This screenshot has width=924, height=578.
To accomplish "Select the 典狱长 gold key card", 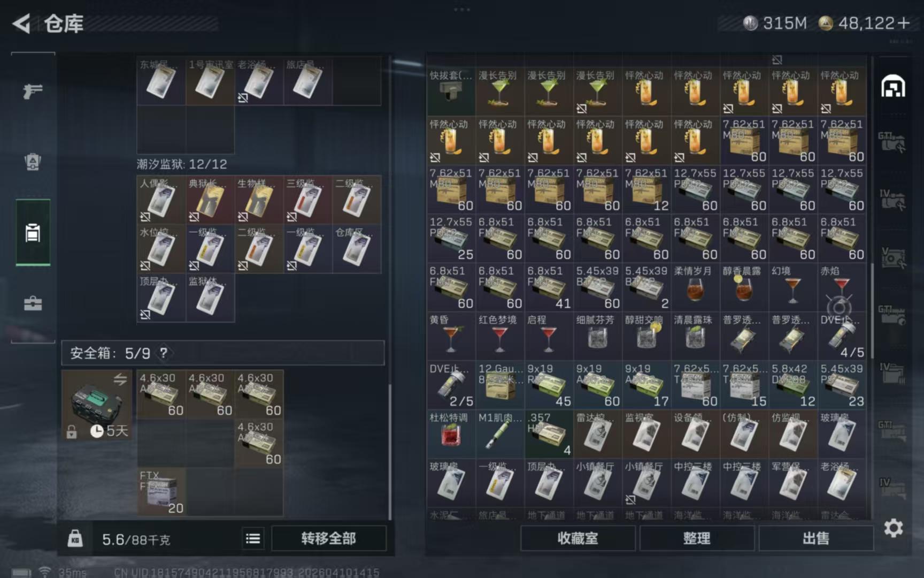I will pyautogui.click(x=210, y=200).
